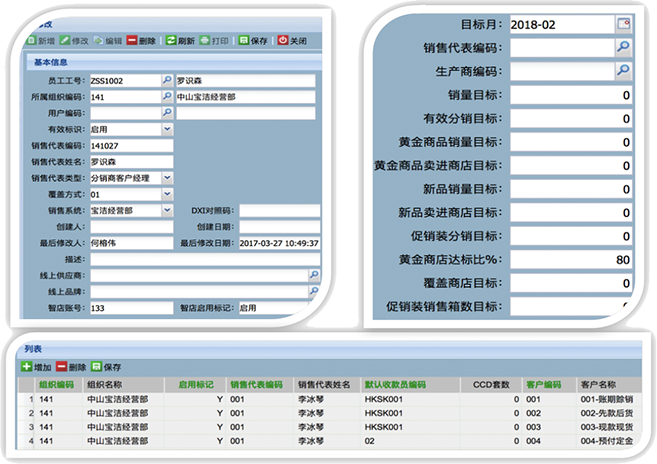Open the 销售系统 dropdown showing 宝洁经营部
This screenshot has height=464, width=657.
166,211
